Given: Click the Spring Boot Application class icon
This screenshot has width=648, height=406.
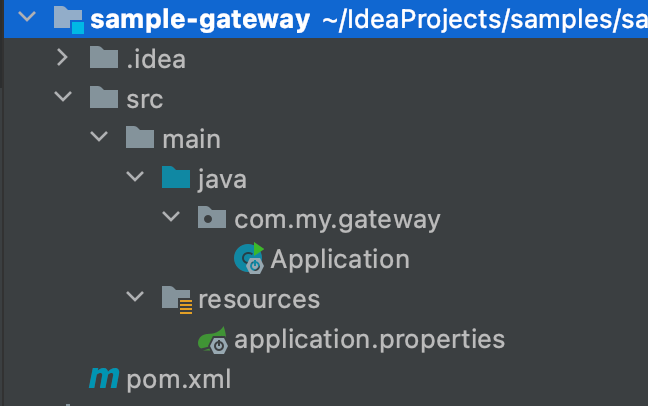Looking at the screenshot, I should 249,258.
